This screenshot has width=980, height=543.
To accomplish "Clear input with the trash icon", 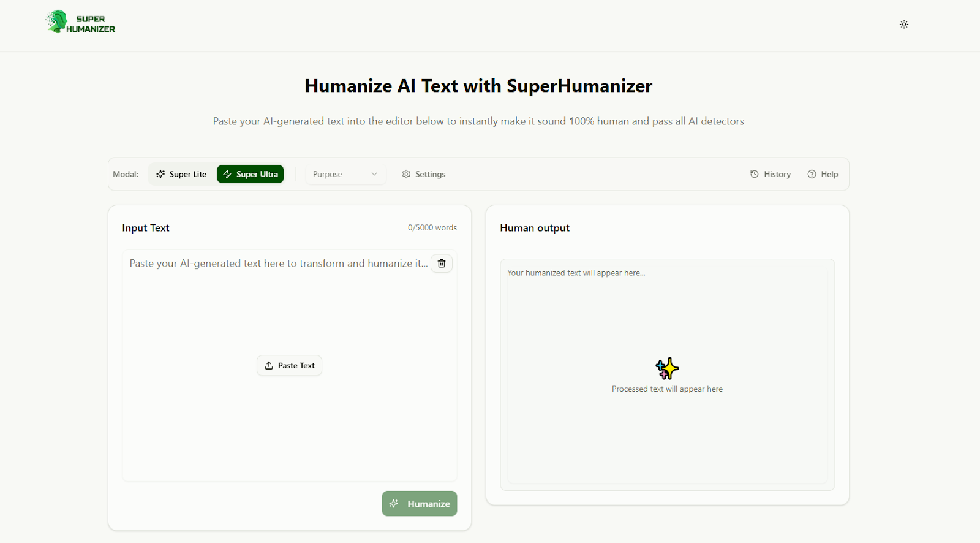I will coord(442,264).
